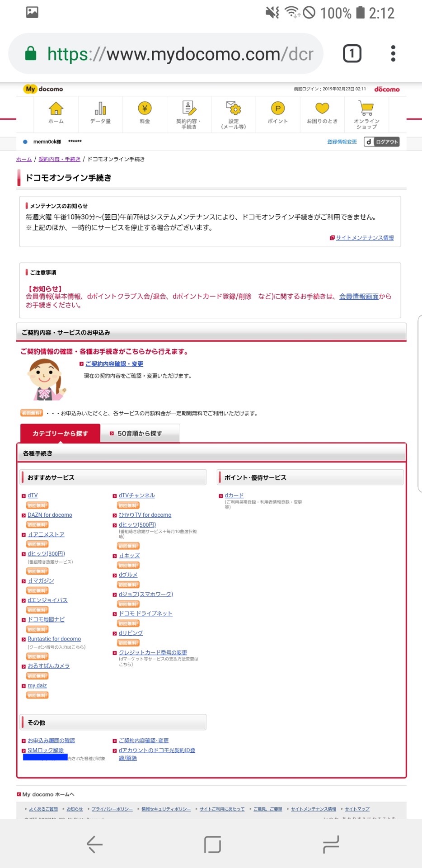
Task: Switch to 50音順から探す tab
Action: click(x=140, y=433)
